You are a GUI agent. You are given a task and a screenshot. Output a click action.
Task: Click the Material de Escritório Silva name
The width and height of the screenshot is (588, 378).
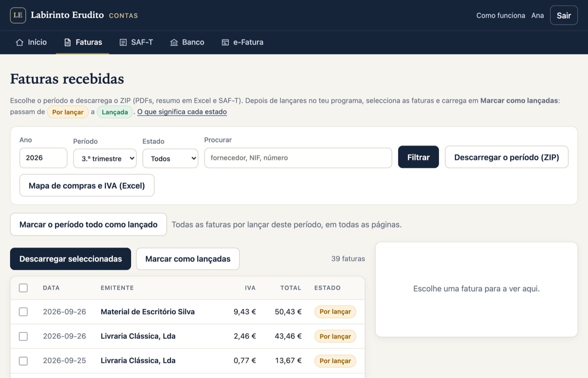point(148,312)
